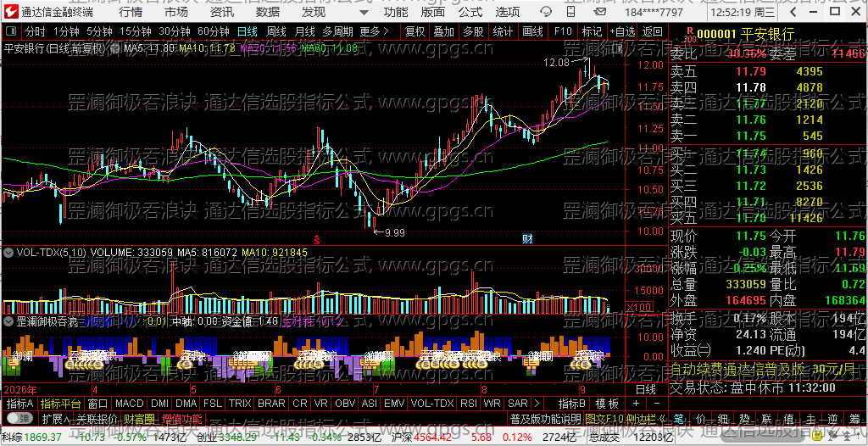Open the 指标平台 tab
The width and height of the screenshot is (868, 446).
click(x=61, y=404)
